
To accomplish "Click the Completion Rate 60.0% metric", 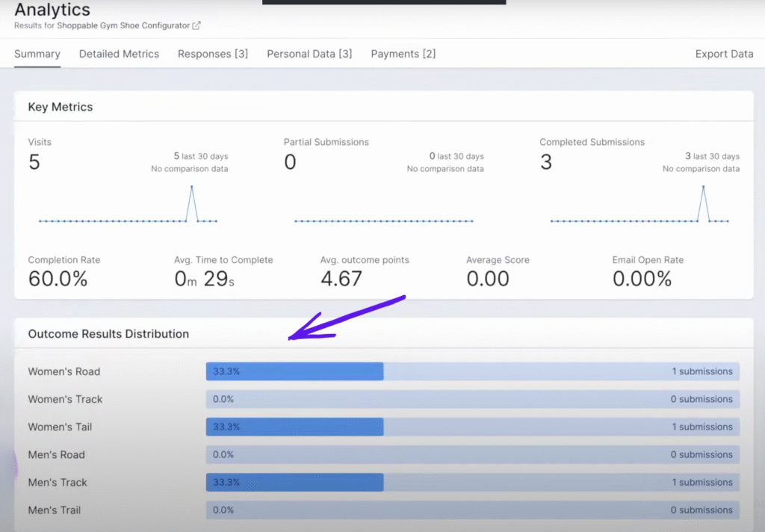I will (58, 279).
